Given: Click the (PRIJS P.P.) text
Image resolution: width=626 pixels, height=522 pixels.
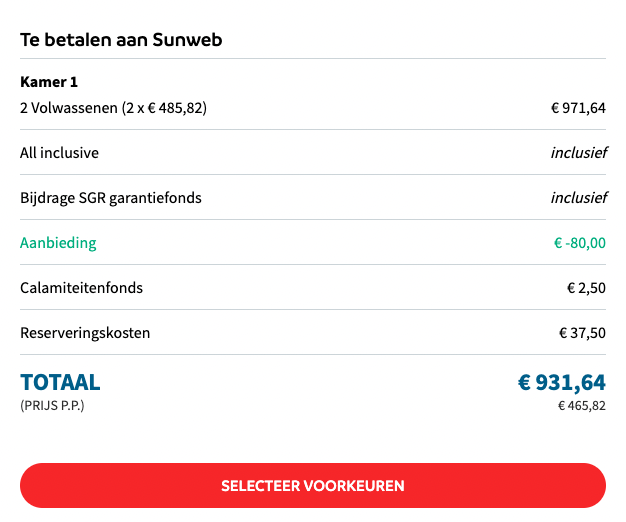Looking at the screenshot, I should tap(52, 406).
